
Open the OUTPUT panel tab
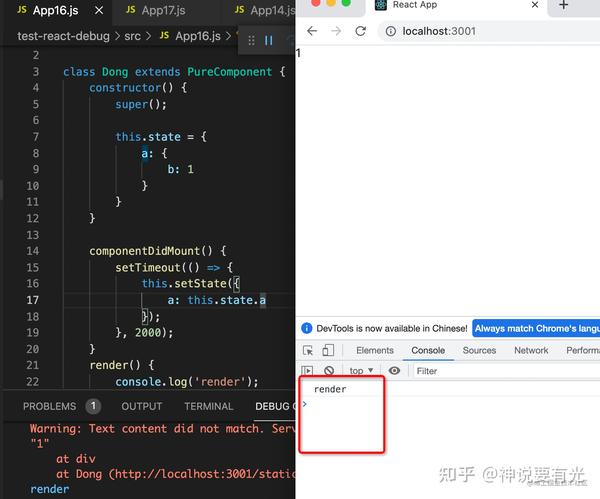tap(142, 406)
